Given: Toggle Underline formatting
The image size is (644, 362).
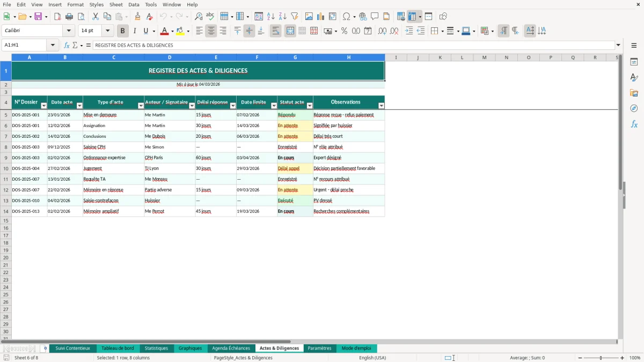Looking at the screenshot, I should coord(145,31).
